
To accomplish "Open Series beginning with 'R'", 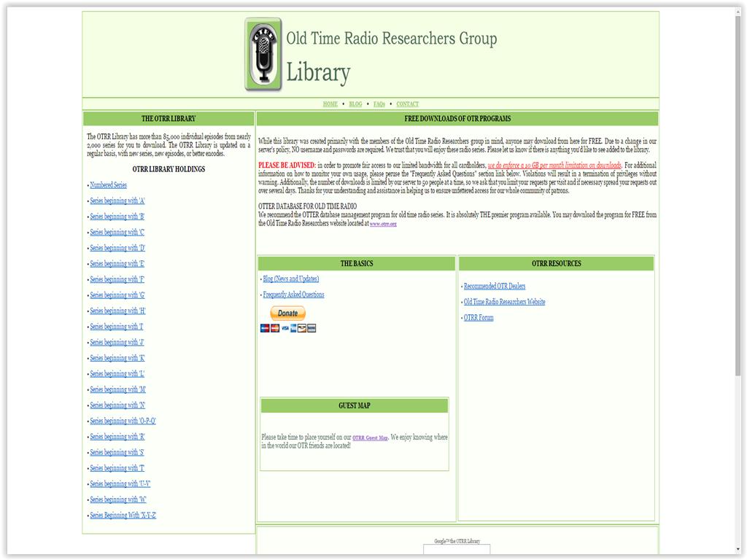I will 117,436.
